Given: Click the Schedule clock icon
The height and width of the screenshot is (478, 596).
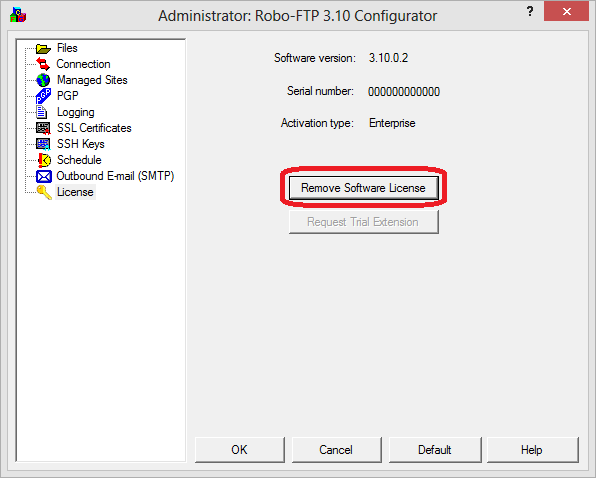Looking at the screenshot, I should tap(44, 160).
